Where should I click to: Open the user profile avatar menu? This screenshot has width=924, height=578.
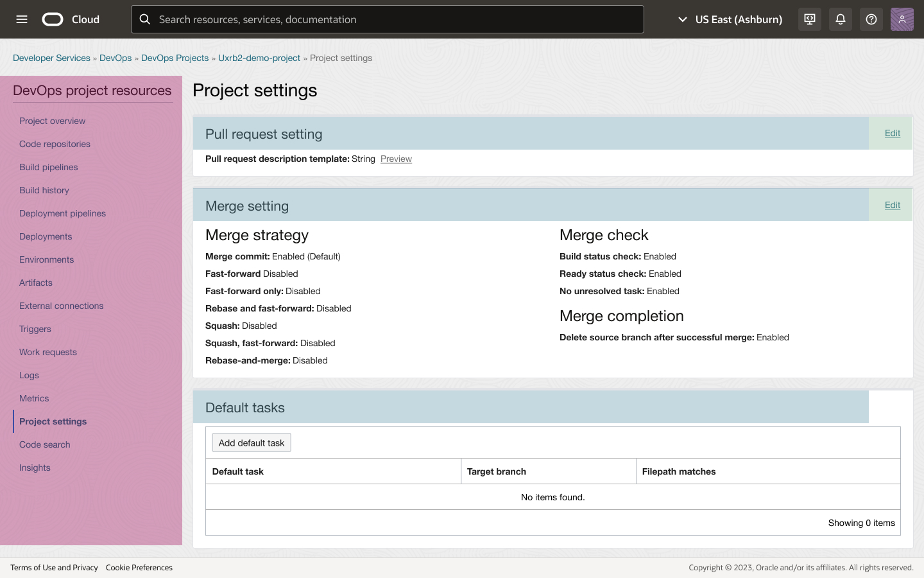point(902,19)
